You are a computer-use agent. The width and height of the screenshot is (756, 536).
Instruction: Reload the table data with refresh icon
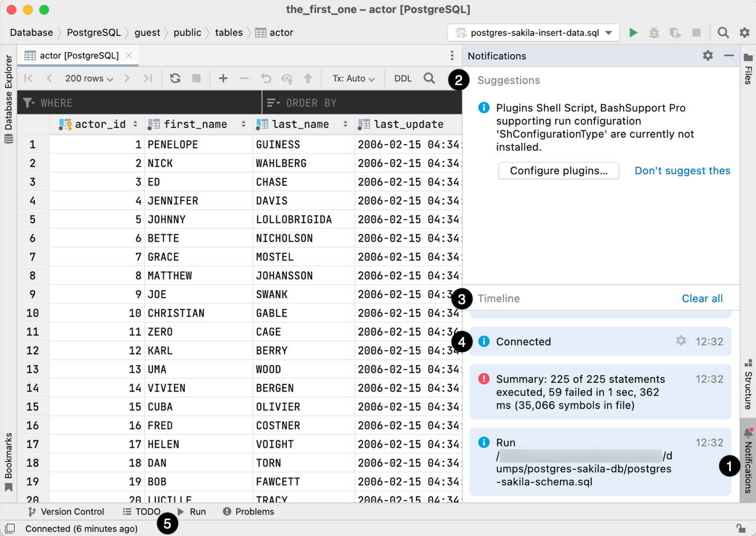point(175,78)
